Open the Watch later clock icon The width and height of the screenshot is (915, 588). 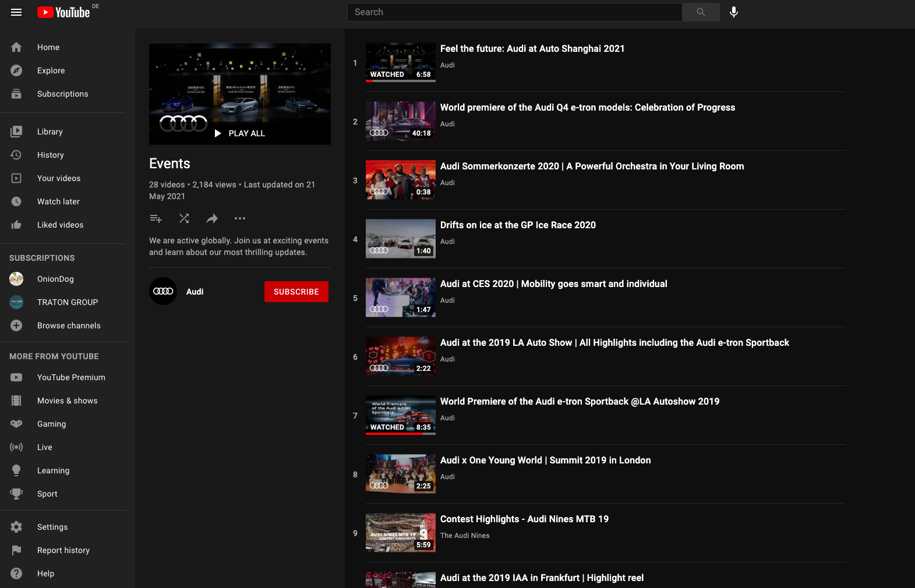click(16, 201)
